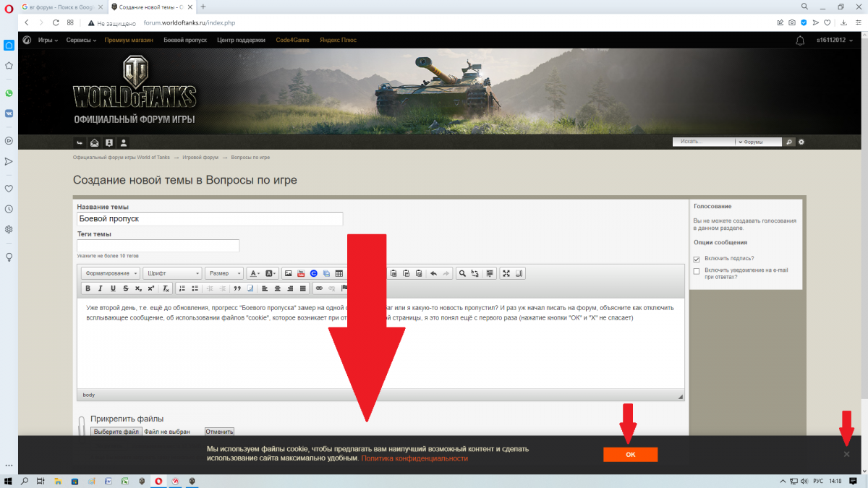Dismiss the cookie banner with X
Viewport: 868px width, 488px height.
pyautogui.click(x=846, y=454)
